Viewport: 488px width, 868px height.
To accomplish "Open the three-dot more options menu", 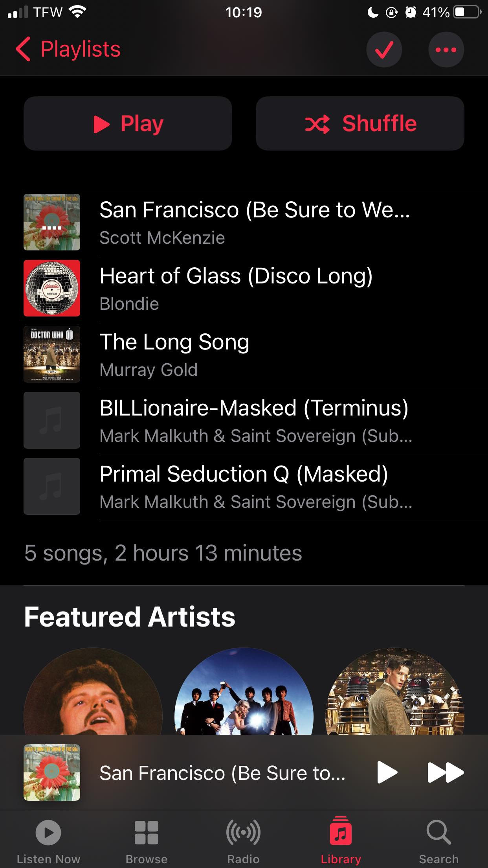I will coord(446,50).
